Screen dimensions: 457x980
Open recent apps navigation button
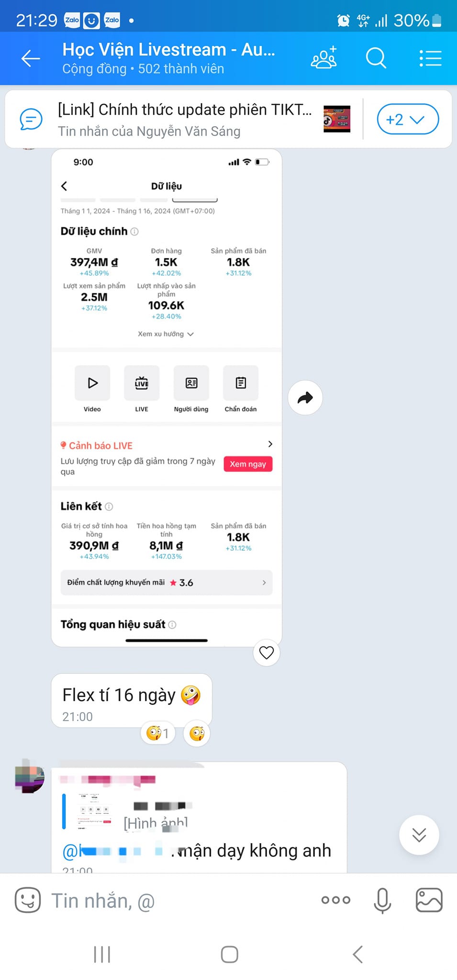pos(102,954)
